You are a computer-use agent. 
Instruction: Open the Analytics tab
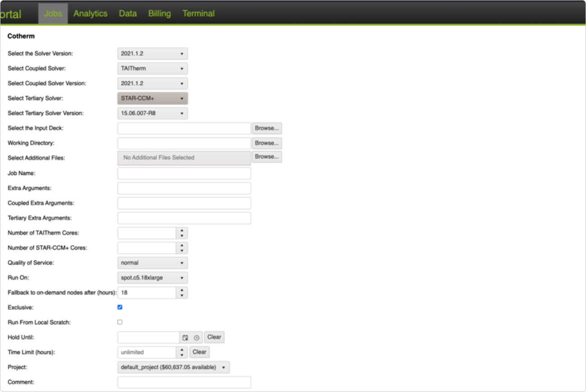(90, 14)
